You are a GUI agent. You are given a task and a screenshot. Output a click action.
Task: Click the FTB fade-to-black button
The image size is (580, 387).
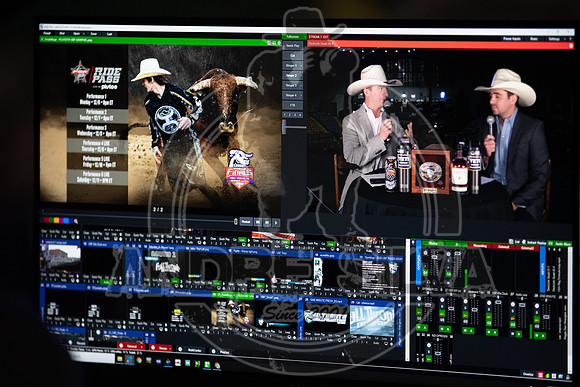click(293, 105)
